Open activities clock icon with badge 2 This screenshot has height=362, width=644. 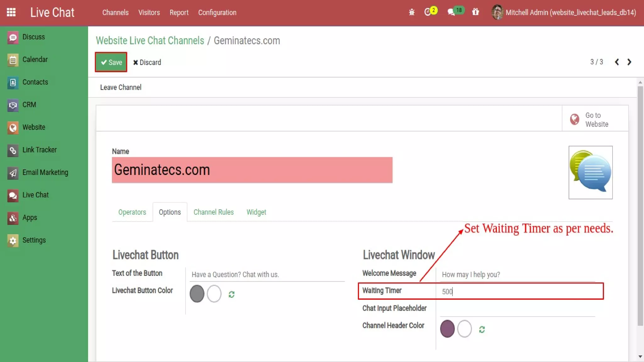(428, 12)
